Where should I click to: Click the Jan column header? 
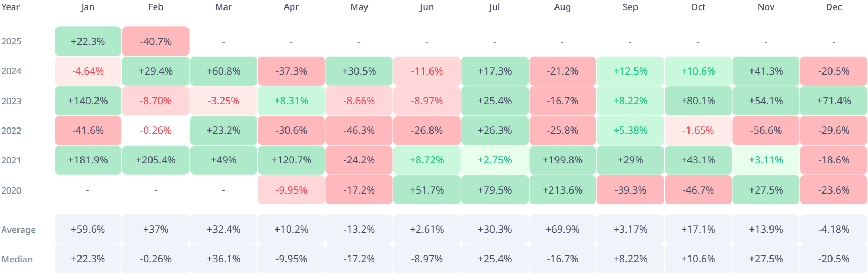(88, 7)
